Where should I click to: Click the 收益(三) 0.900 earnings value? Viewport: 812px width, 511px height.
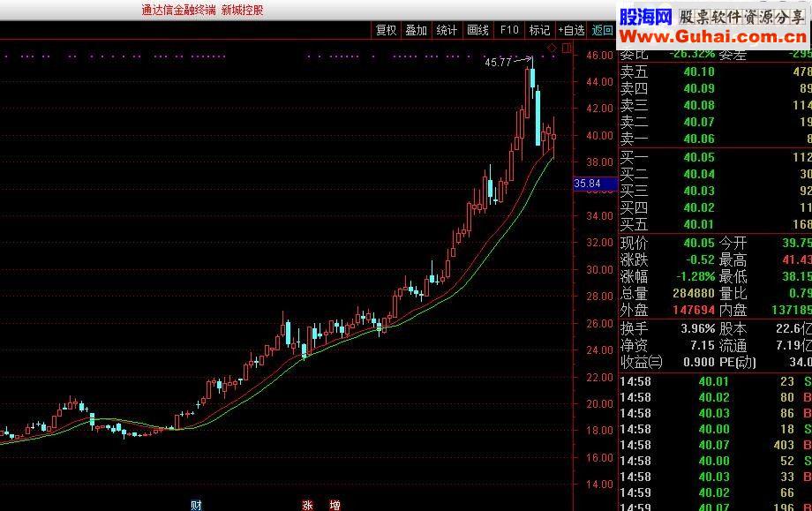tap(699, 362)
